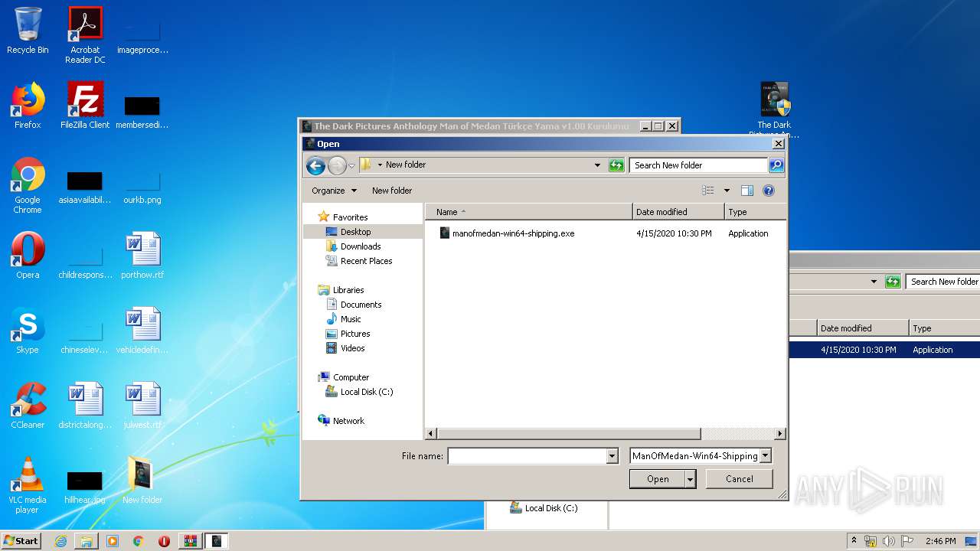Select Skype desktop icon

click(x=28, y=331)
